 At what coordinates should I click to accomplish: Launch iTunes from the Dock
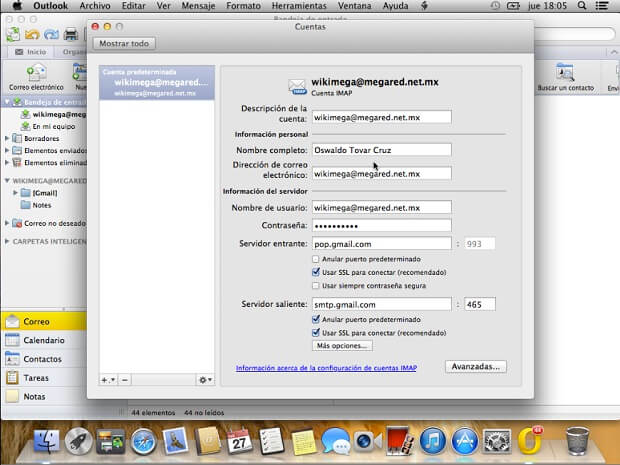(x=432, y=441)
